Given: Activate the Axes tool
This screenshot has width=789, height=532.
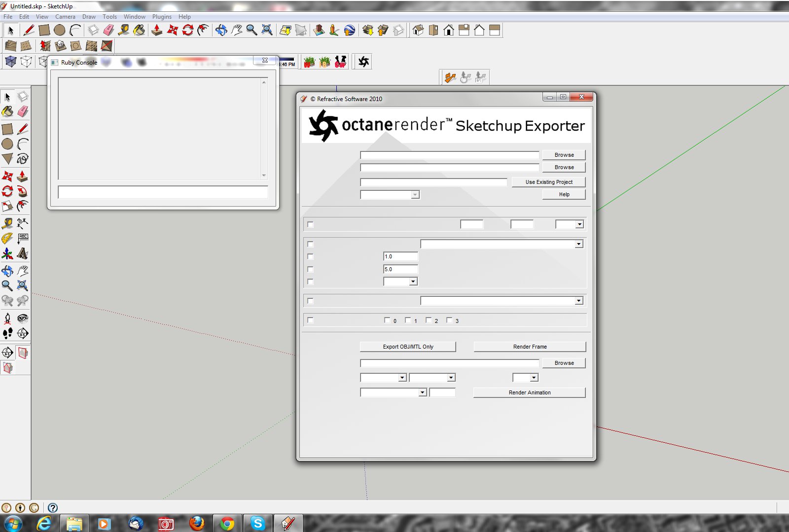Looking at the screenshot, I should click(x=7, y=254).
